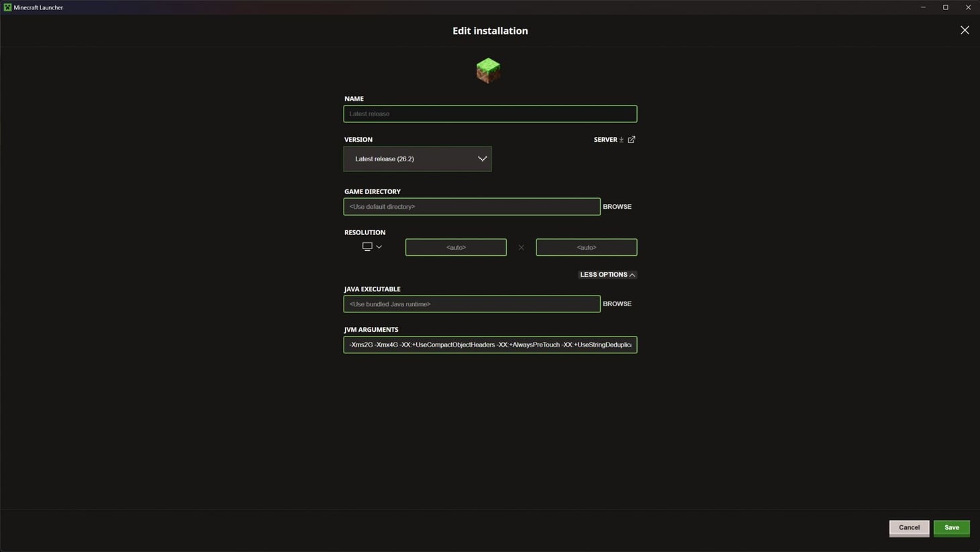Open the Version dropdown
Viewport: 980px width, 552px height.
point(418,159)
